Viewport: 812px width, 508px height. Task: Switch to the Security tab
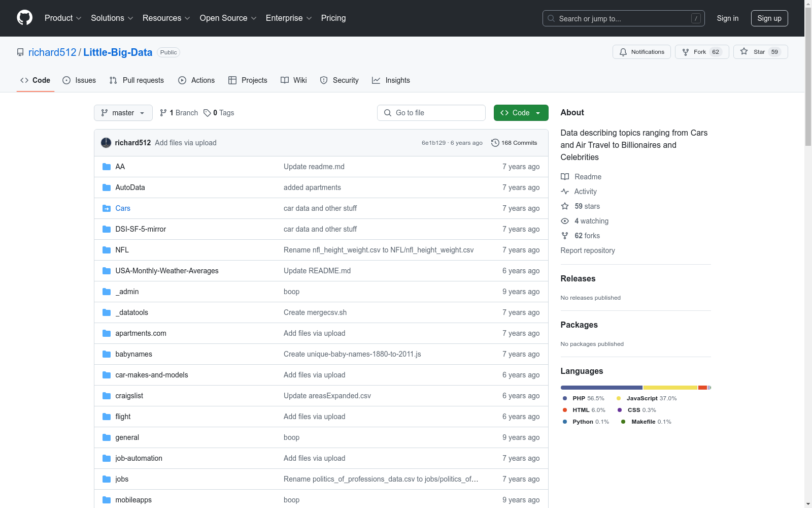coord(340,80)
